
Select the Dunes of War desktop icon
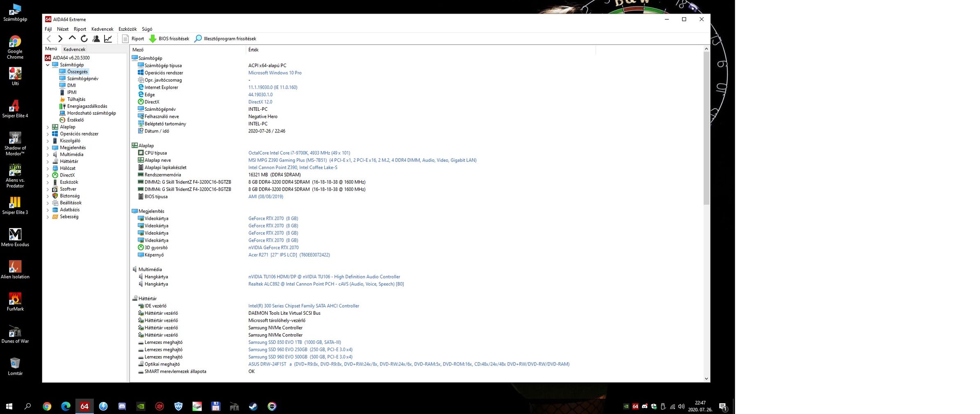(15, 334)
